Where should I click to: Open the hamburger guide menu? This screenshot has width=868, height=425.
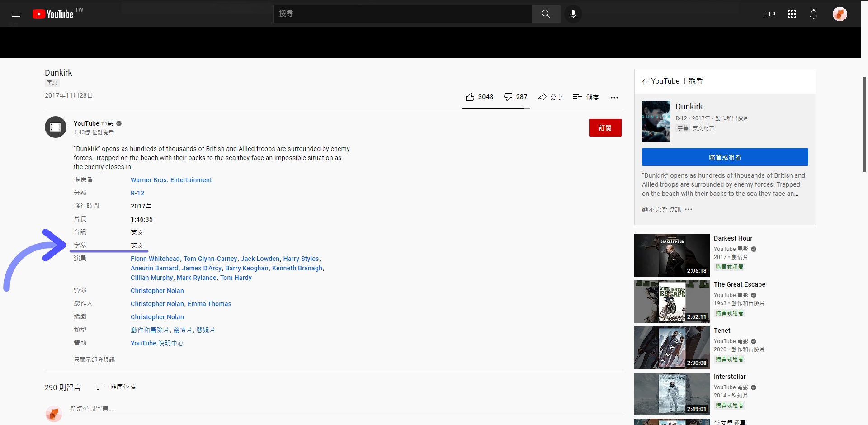16,14
